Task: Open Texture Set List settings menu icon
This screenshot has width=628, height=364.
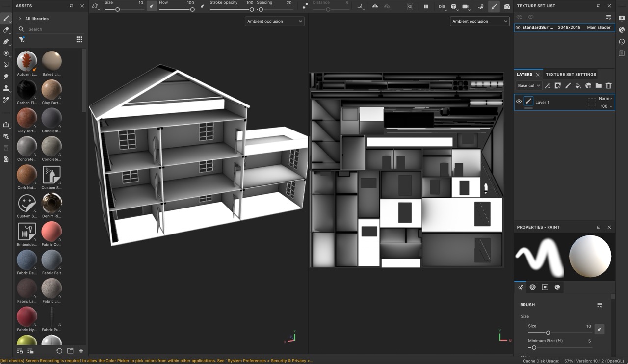Action: tap(608, 17)
